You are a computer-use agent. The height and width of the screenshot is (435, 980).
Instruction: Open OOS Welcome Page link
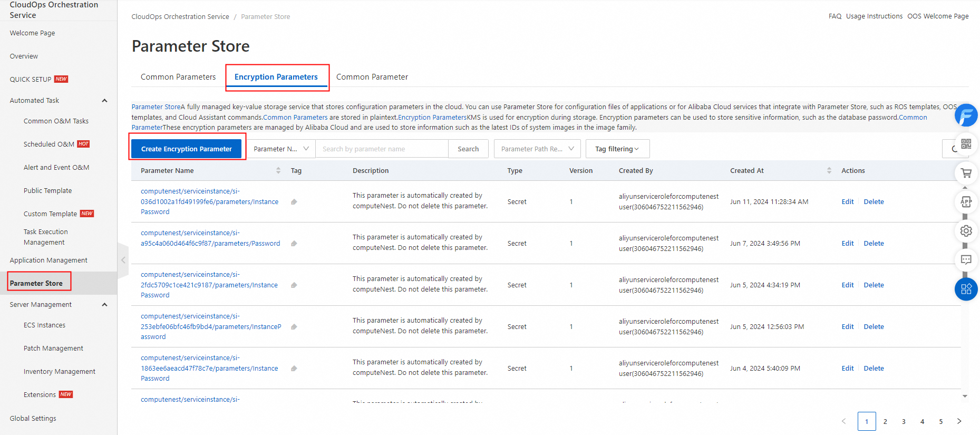pyautogui.click(x=938, y=16)
